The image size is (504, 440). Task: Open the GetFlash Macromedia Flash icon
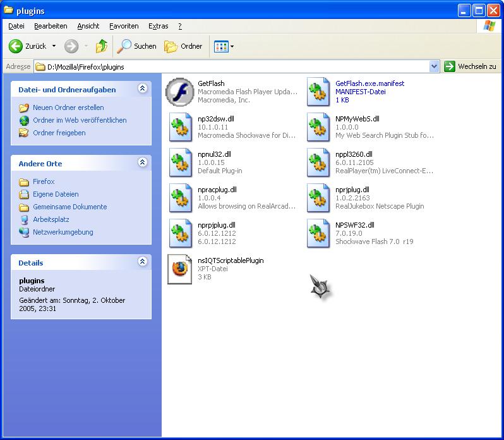pos(179,92)
